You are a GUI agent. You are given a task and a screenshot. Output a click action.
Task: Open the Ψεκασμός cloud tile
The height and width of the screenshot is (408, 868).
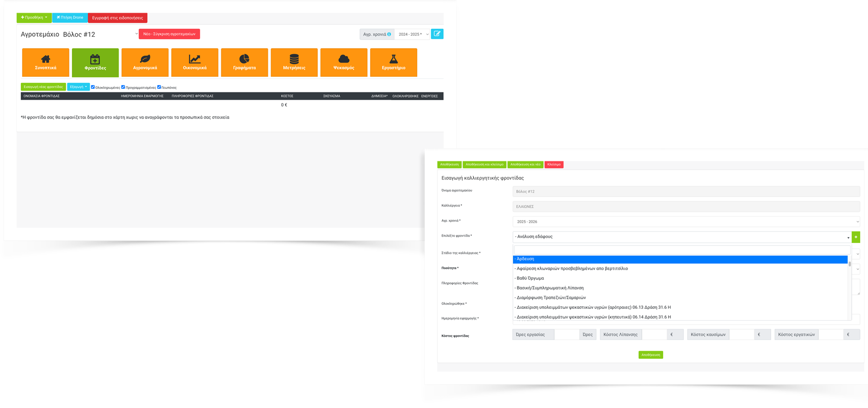(344, 62)
